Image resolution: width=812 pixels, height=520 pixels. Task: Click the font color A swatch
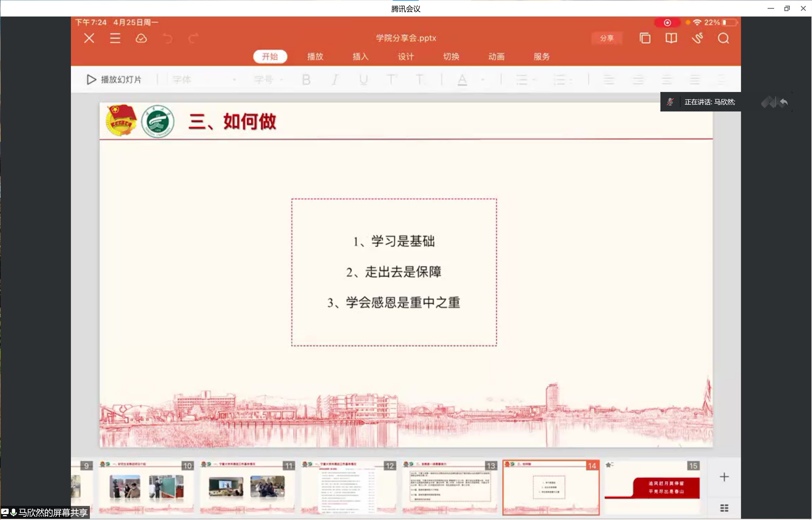pos(462,80)
